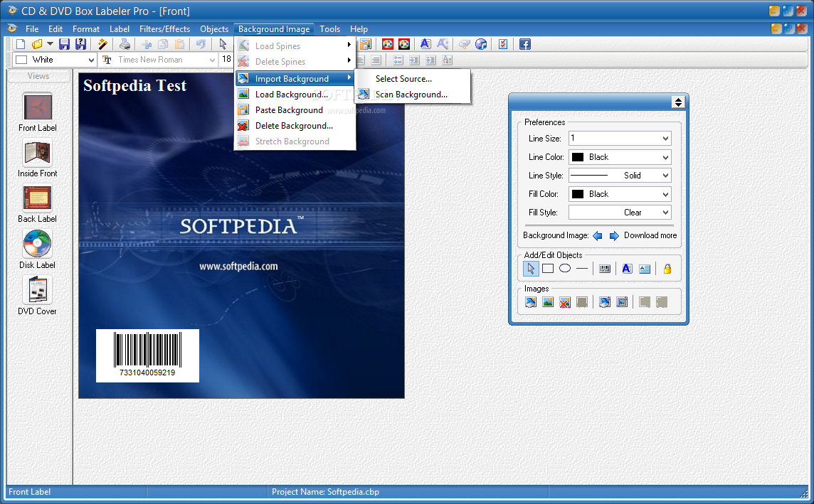This screenshot has width=814, height=504.
Task: Click the Facebook icon in toolbar
Action: click(x=525, y=45)
